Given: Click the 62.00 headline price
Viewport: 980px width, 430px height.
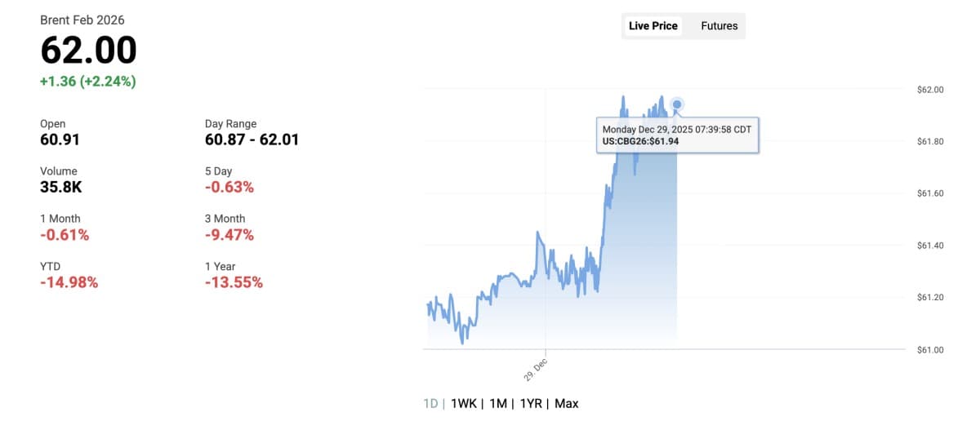Looking at the screenshot, I should tap(88, 51).
